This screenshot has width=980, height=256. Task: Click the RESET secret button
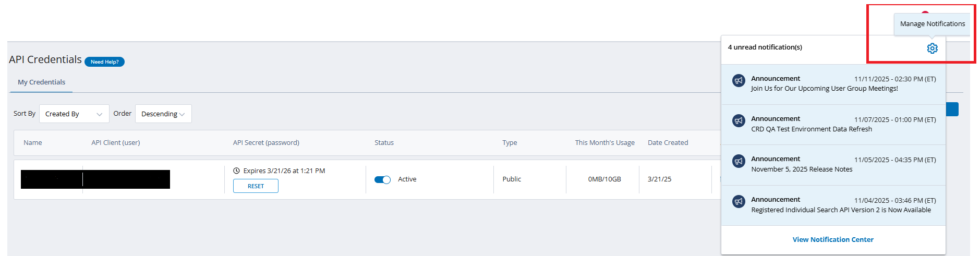coord(256,186)
